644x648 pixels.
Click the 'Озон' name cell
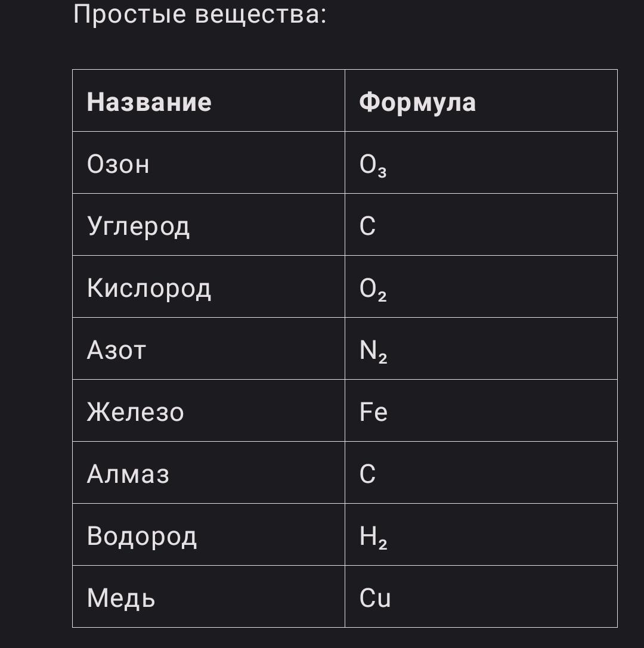209,162
